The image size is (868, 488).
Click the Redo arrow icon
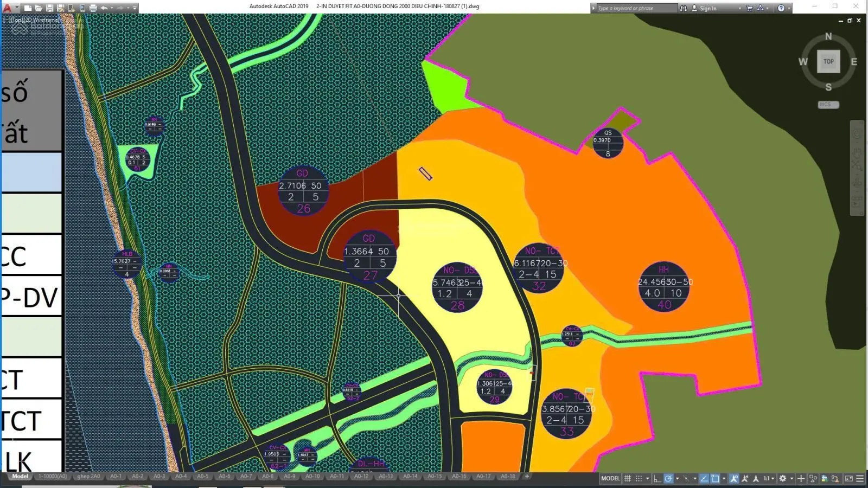click(120, 8)
